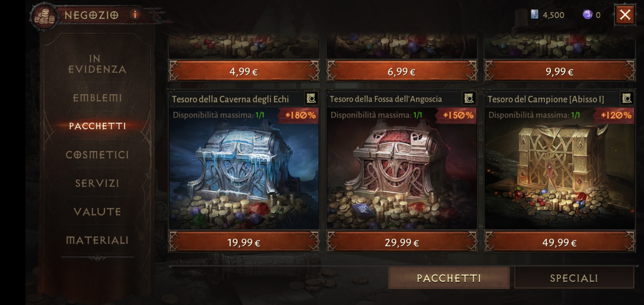Purchase the 49,99 € Campione bundle
Viewport: 644px width, 305px height.
point(560,242)
